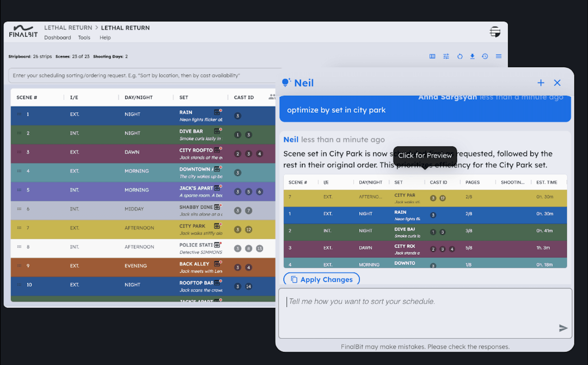Open the column layout view icon
Screen dimensions: 588x365
(432, 56)
